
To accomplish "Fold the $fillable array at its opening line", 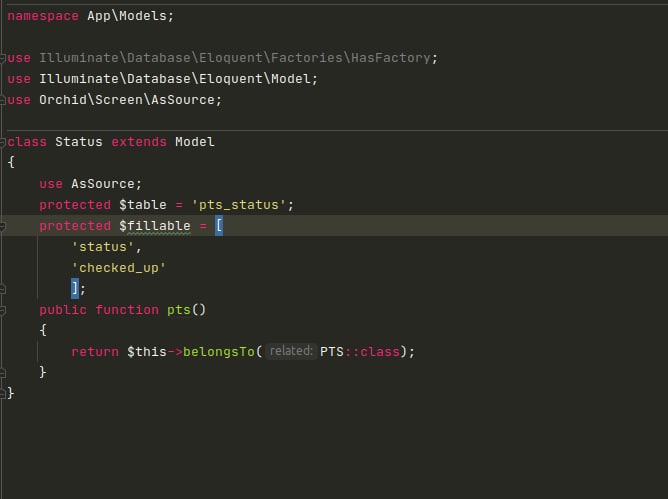I will 2,226.
